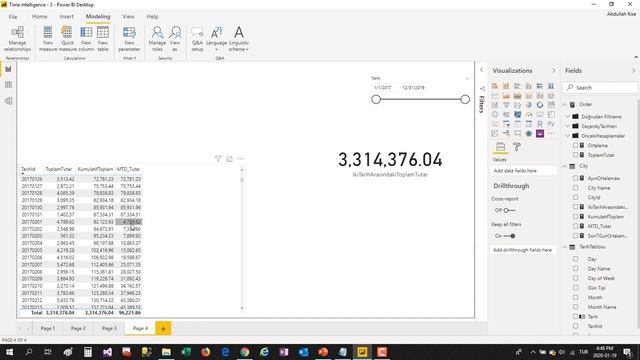640x360 pixels.
Task: Open the Linguistic schema dropdown
Action: pos(239,39)
